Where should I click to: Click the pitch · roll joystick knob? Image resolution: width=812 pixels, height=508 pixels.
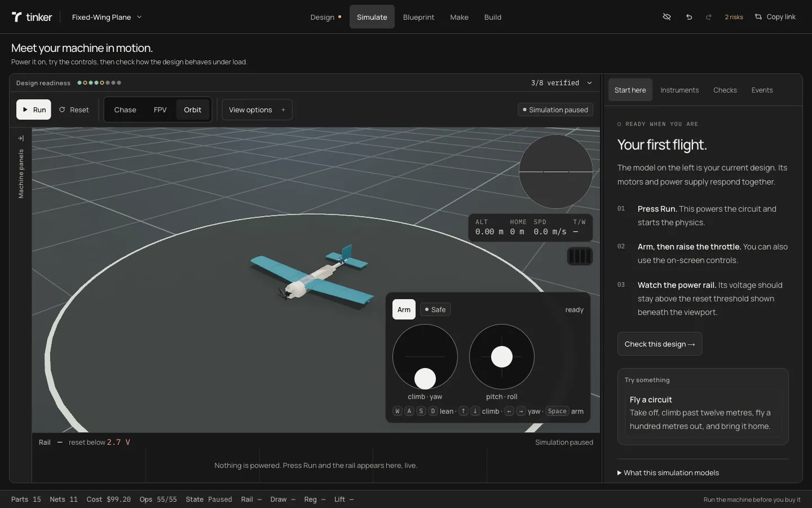[x=502, y=357]
